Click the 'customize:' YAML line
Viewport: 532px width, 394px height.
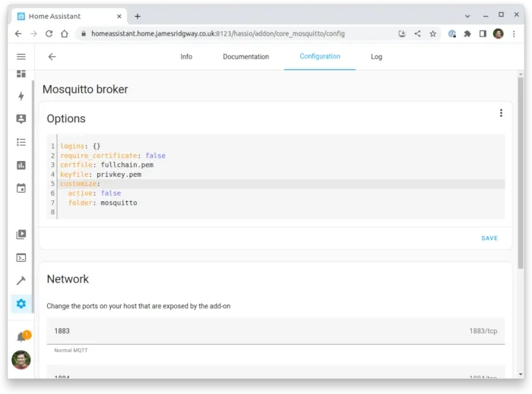80,184
